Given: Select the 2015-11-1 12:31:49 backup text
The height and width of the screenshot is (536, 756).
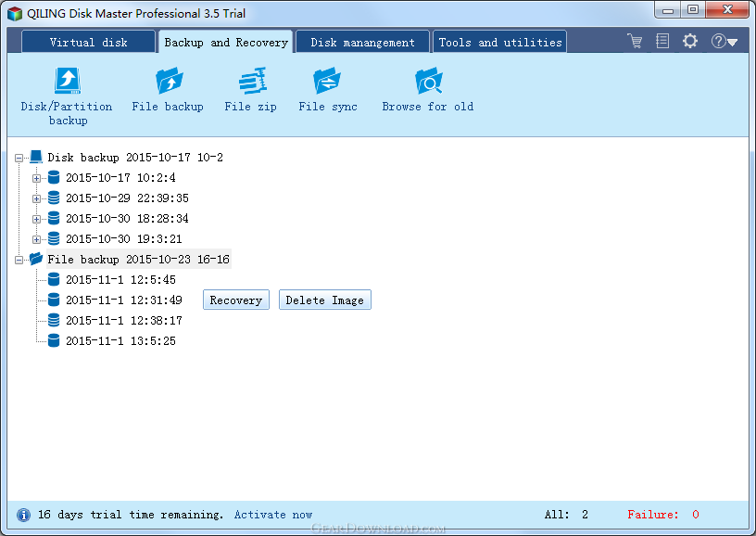Looking at the screenshot, I should coord(124,300).
